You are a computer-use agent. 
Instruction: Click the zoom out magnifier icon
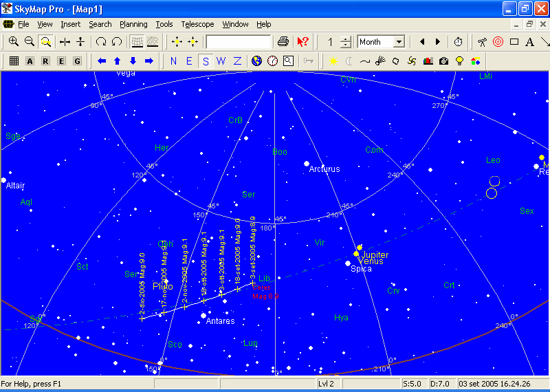point(30,42)
